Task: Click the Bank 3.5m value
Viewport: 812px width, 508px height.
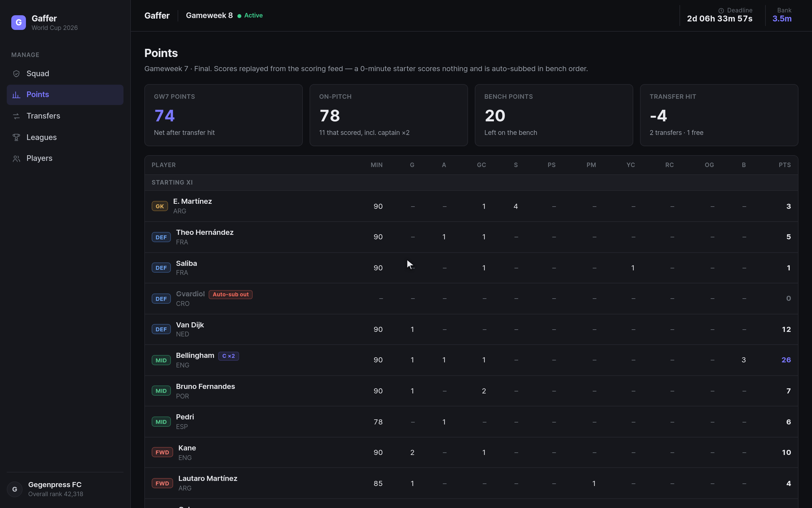Action: click(782, 19)
